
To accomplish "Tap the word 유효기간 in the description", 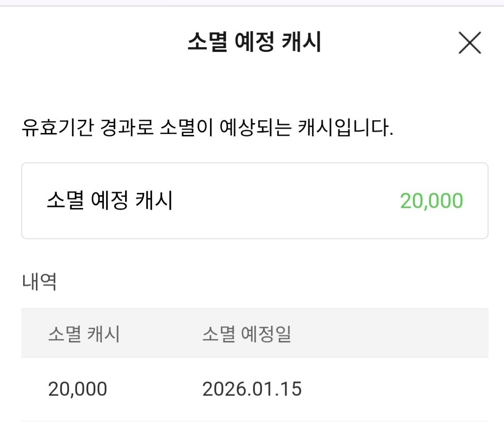I will pyautogui.click(x=51, y=128).
